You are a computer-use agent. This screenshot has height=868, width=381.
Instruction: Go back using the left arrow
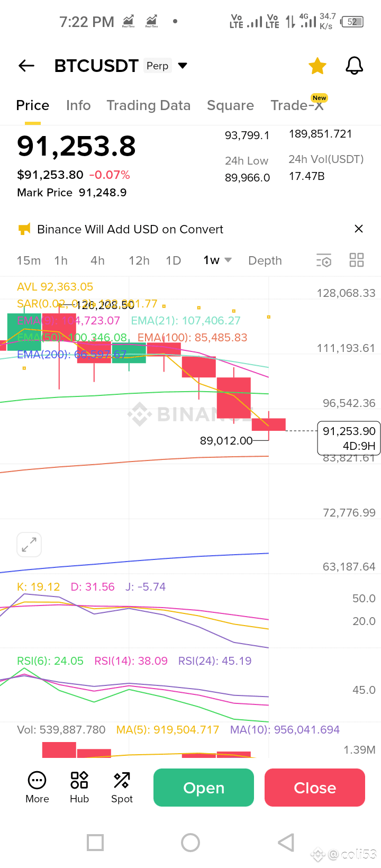pos(26,66)
